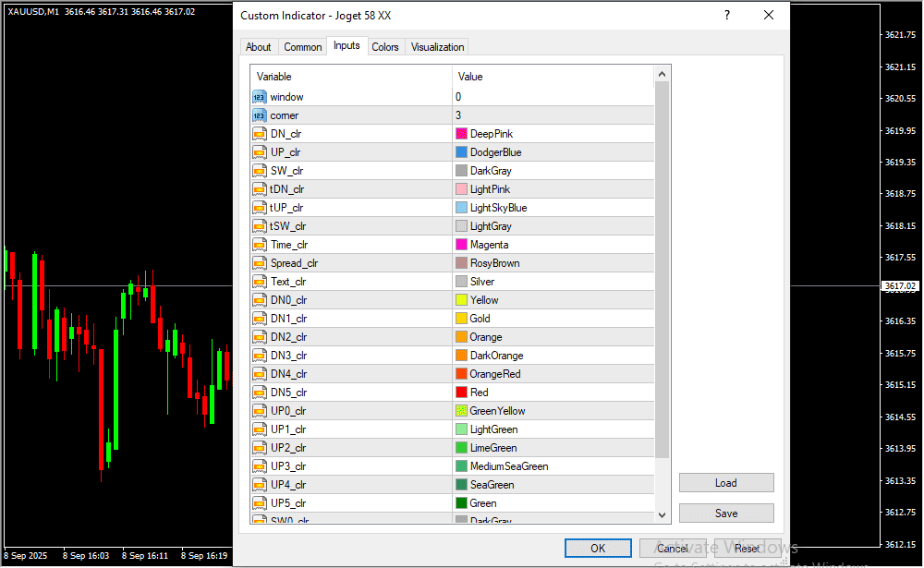Image resolution: width=924 pixels, height=568 pixels.
Task: Click the color icon beside Time_clr
Action: (x=259, y=245)
